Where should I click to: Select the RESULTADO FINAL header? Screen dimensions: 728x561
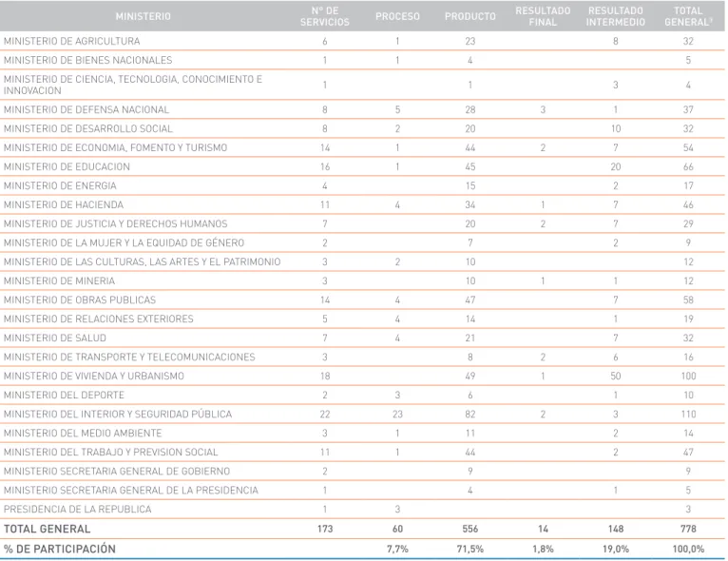point(543,16)
